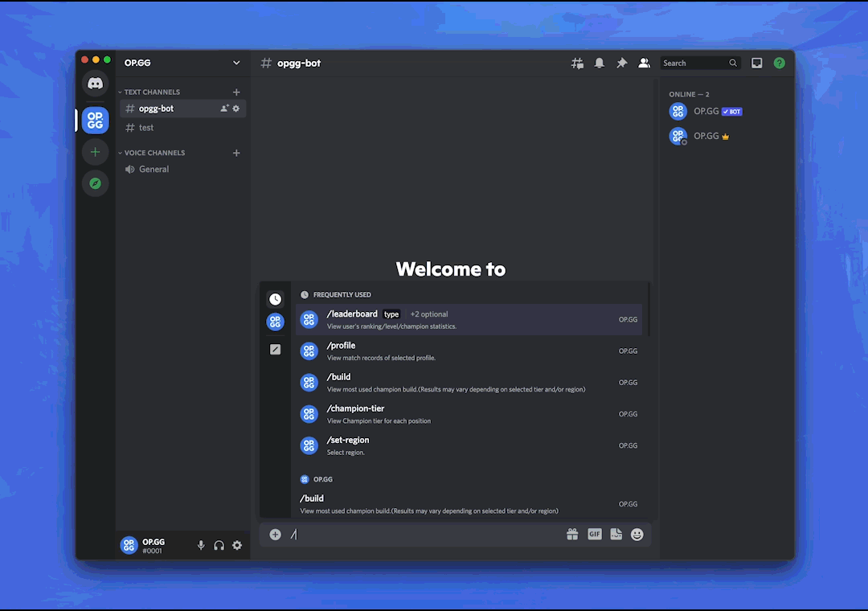The image size is (868, 611).
Task: Open the OP.GG server name dropdown
Action: point(236,64)
